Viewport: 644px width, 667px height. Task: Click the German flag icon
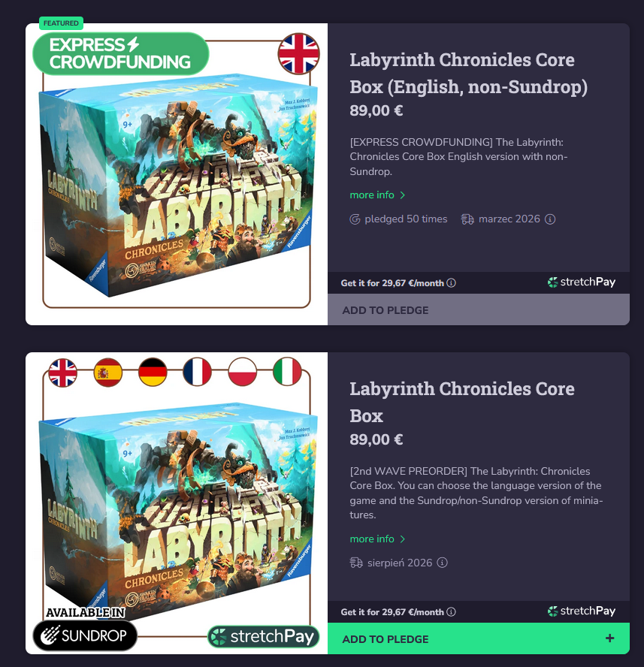click(153, 373)
